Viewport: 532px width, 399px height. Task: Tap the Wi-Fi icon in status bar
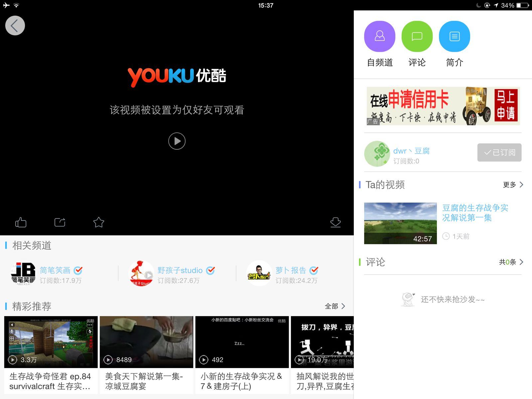tap(16, 5)
